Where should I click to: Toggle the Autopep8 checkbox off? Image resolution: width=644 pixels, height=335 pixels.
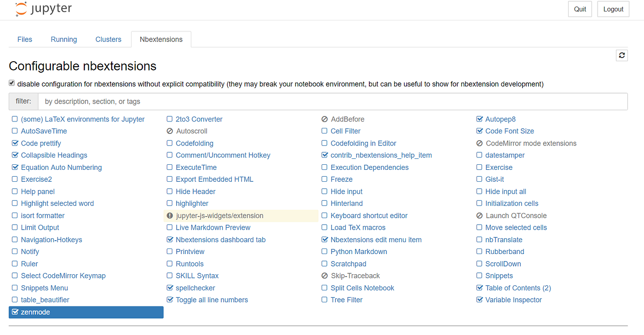(480, 119)
